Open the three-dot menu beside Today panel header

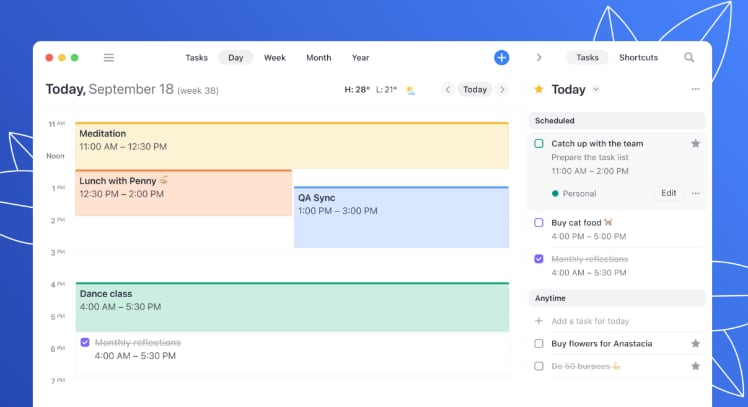coord(695,90)
